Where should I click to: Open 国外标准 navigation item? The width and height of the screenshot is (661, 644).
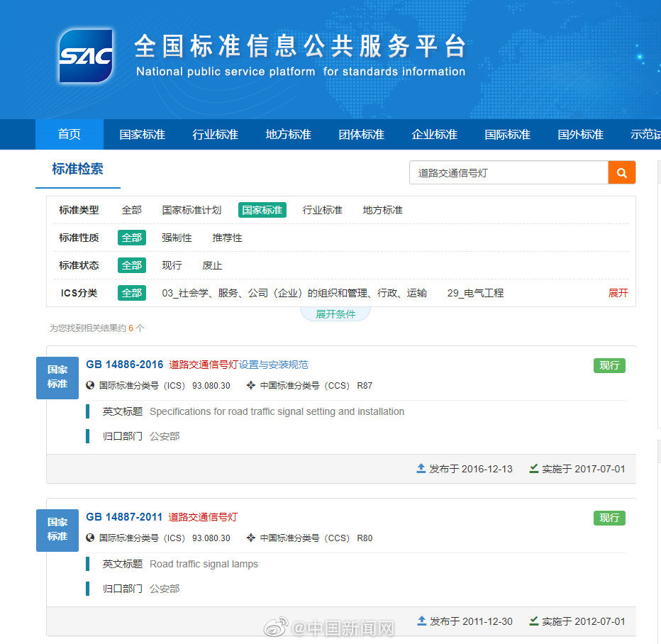pyautogui.click(x=580, y=134)
